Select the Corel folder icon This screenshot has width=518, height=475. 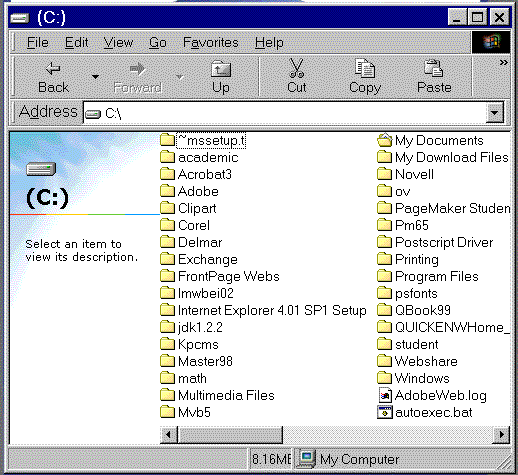tap(167, 225)
